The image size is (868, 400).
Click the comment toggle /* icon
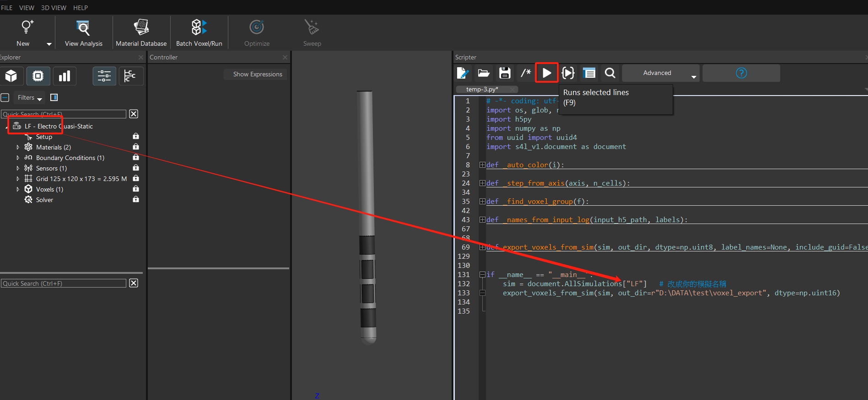point(526,73)
